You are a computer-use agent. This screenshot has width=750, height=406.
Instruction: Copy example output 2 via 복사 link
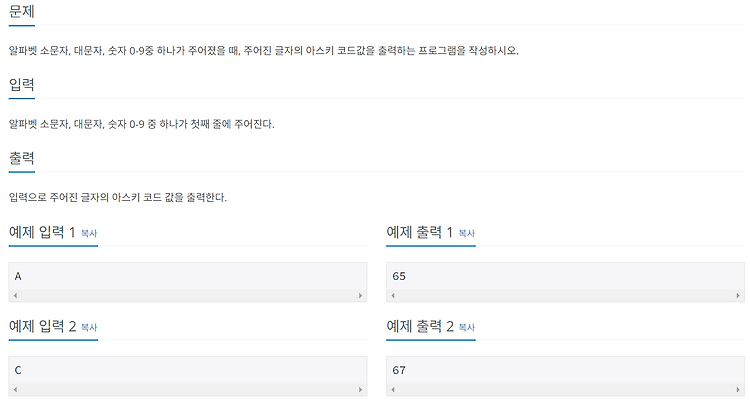pyautogui.click(x=466, y=328)
